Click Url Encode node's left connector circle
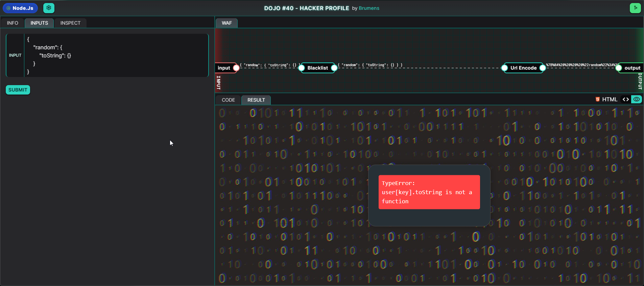The width and height of the screenshot is (644, 286). tap(504, 68)
